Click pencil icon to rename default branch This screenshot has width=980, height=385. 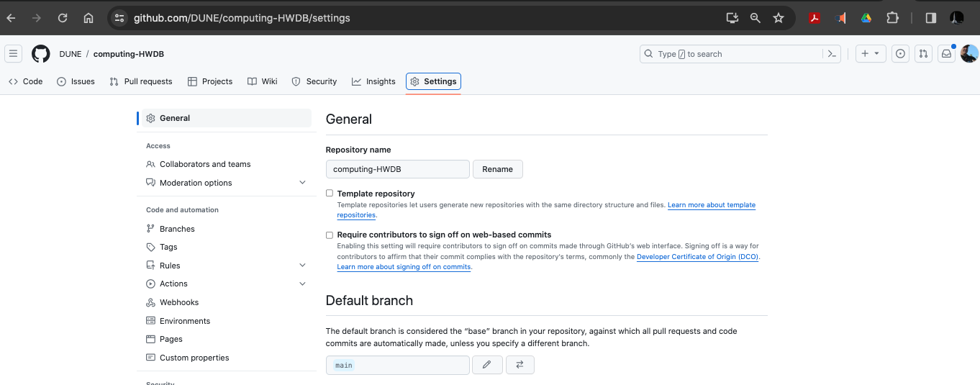pos(487,365)
